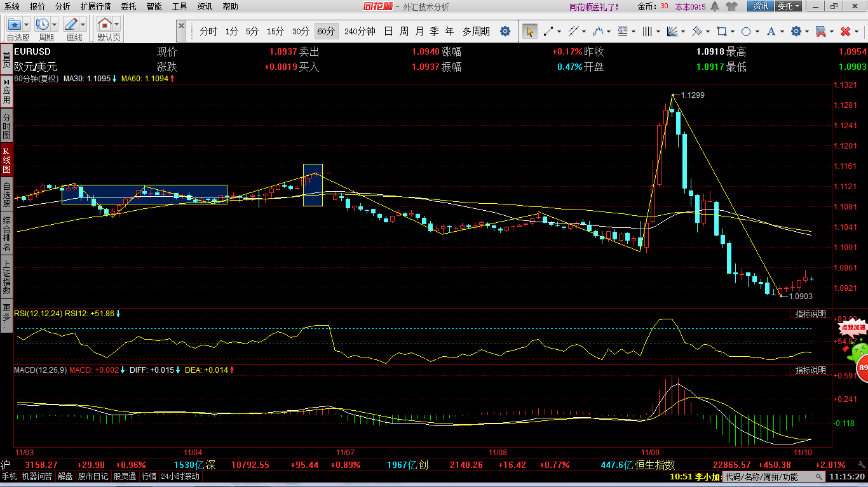Open the 委托 dropdown button
This screenshot has height=487, width=868.
[789, 6]
